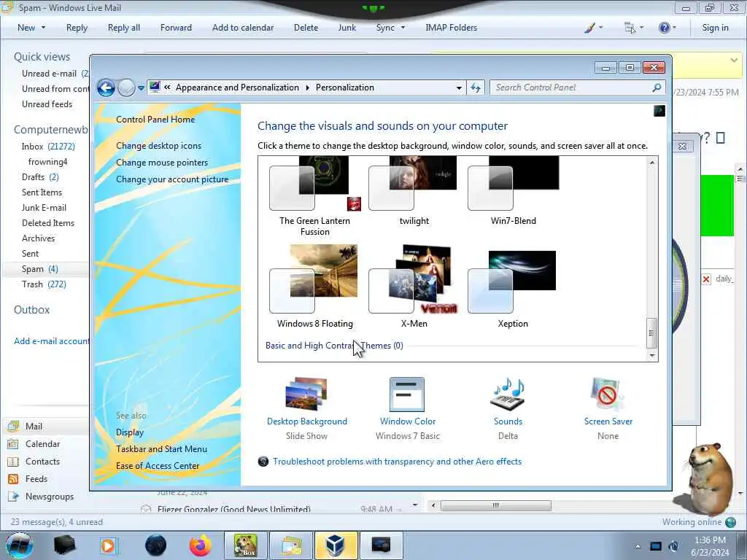Click the Forward arrow in Personalization window
The image size is (747, 560).
coord(126,87)
